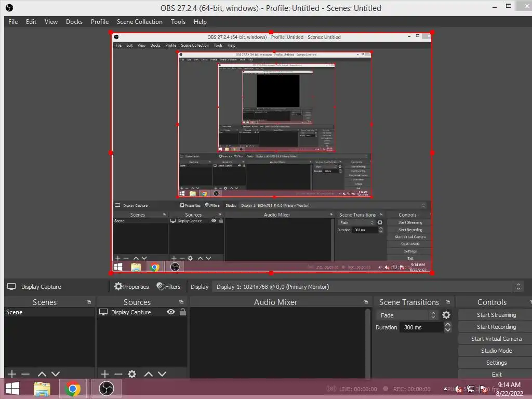Expand the Display selection dropdown
Viewport: 532px width, 399px height.
click(x=368, y=287)
